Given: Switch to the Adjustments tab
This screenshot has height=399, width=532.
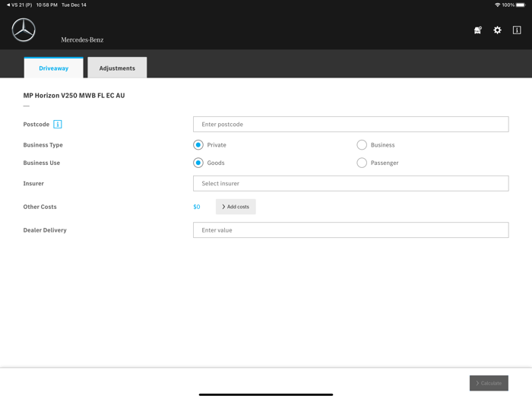Looking at the screenshot, I should [117, 68].
